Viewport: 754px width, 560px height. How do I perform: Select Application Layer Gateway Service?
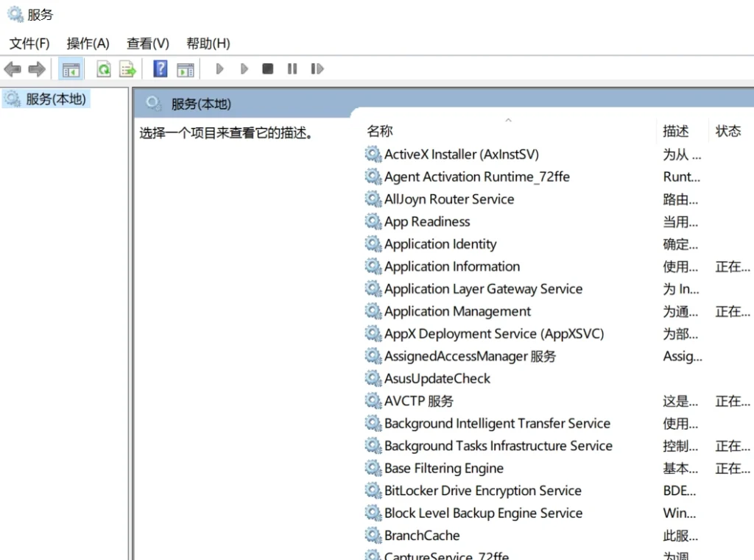(483, 289)
